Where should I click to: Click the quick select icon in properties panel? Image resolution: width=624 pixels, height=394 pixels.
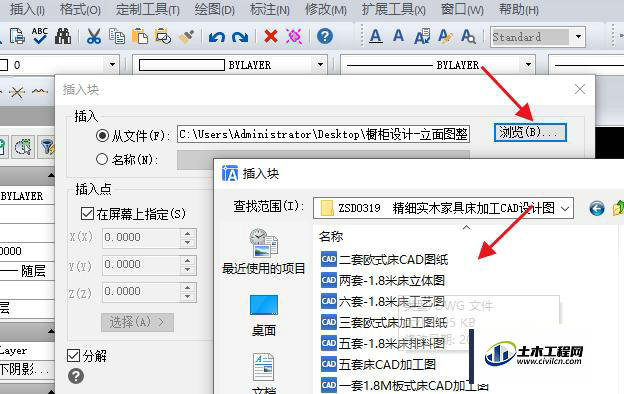pos(23,147)
